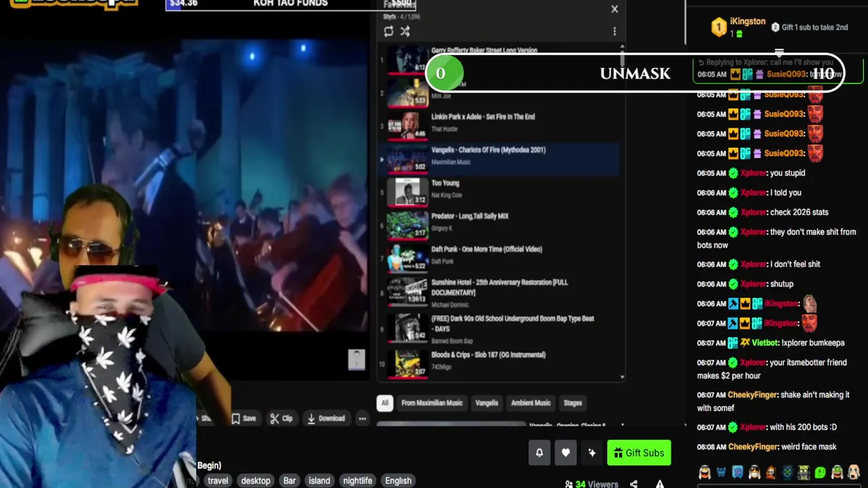This screenshot has width=868, height=488.
Task: Select the island tag
Action: pyautogui.click(x=319, y=481)
